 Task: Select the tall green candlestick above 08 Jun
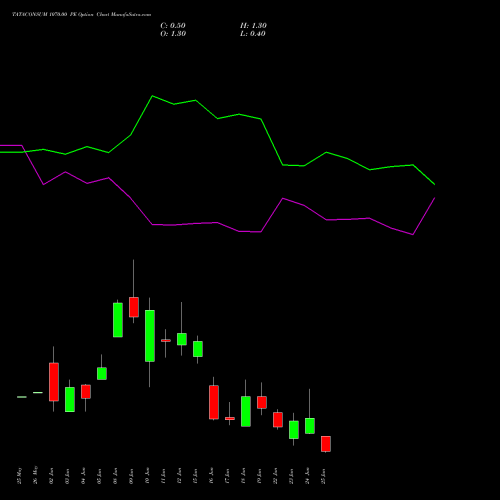click(x=118, y=320)
